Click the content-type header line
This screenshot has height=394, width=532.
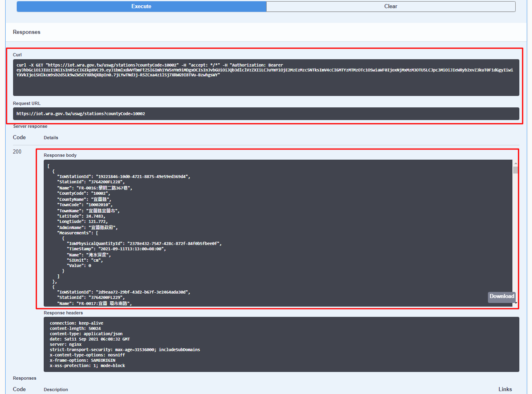(x=86, y=334)
